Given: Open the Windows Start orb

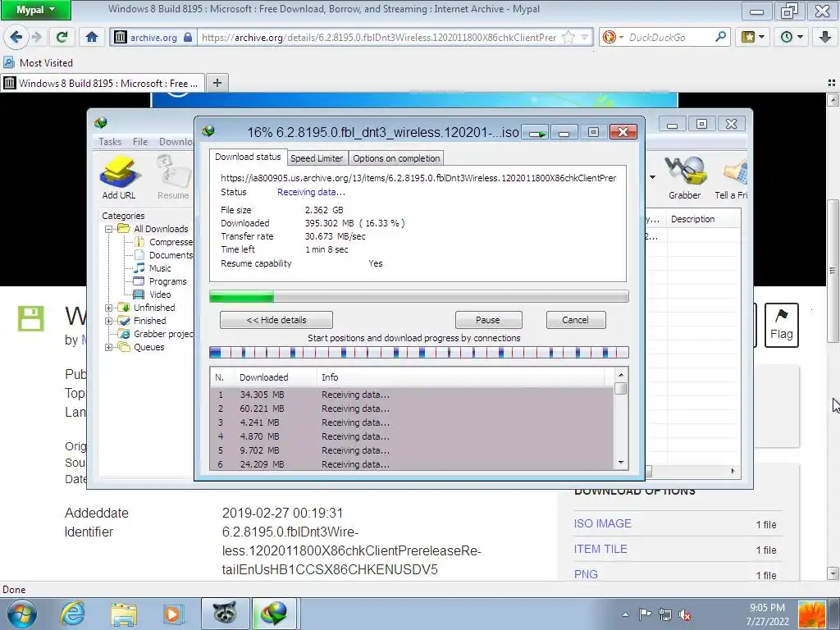Looking at the screenshot, I should pos(21,614).
